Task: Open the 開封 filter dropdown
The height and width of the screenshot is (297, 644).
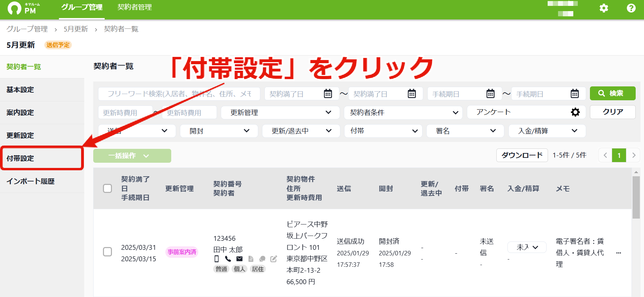Action: coord(219,131)
